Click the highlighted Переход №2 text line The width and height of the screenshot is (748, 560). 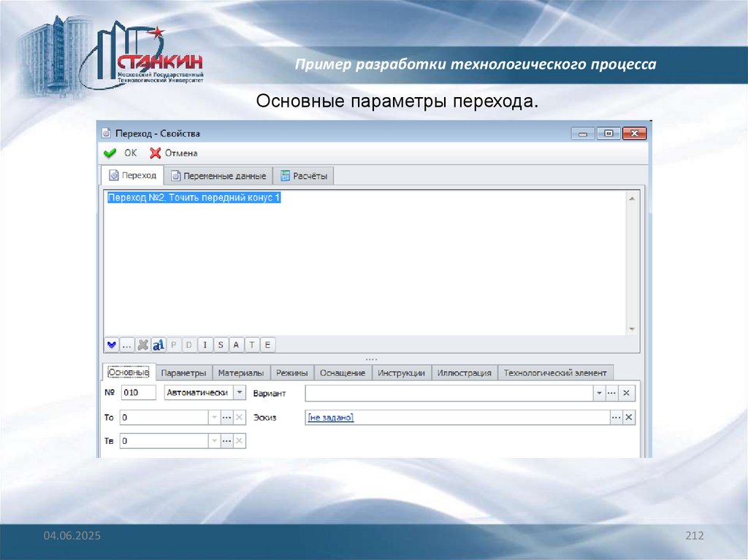pos(194,197)
